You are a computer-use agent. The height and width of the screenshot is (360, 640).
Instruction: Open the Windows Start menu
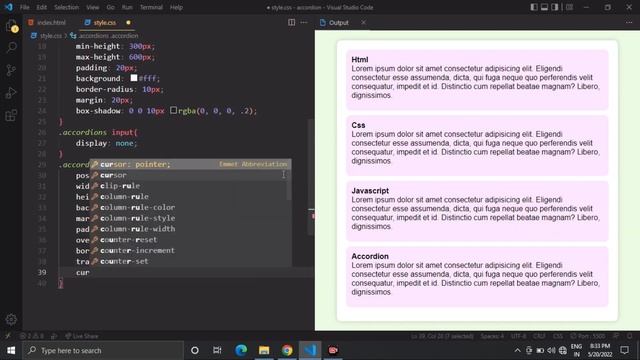tap(11, 350)
